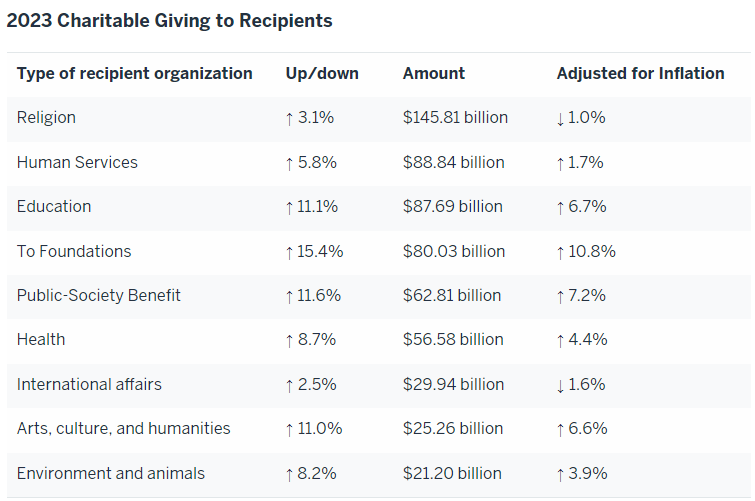
Task: Select the "Human Services" row label
Action: (x=77, y=162)
